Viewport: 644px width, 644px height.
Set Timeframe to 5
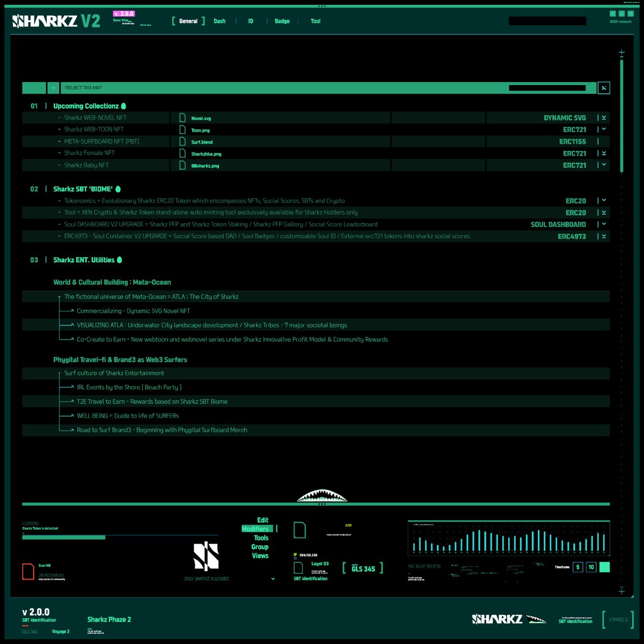(x=578, y=567)
